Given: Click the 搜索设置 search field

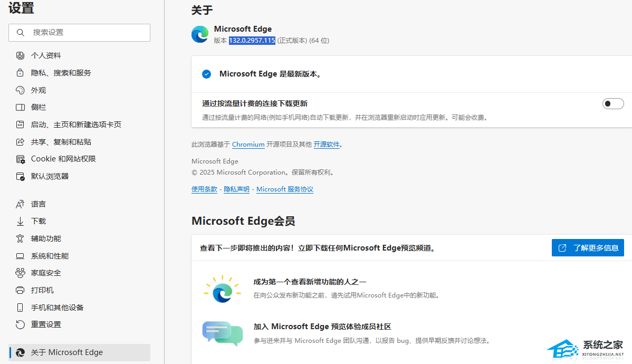Looking at the screenshot, I should point(80,33).
